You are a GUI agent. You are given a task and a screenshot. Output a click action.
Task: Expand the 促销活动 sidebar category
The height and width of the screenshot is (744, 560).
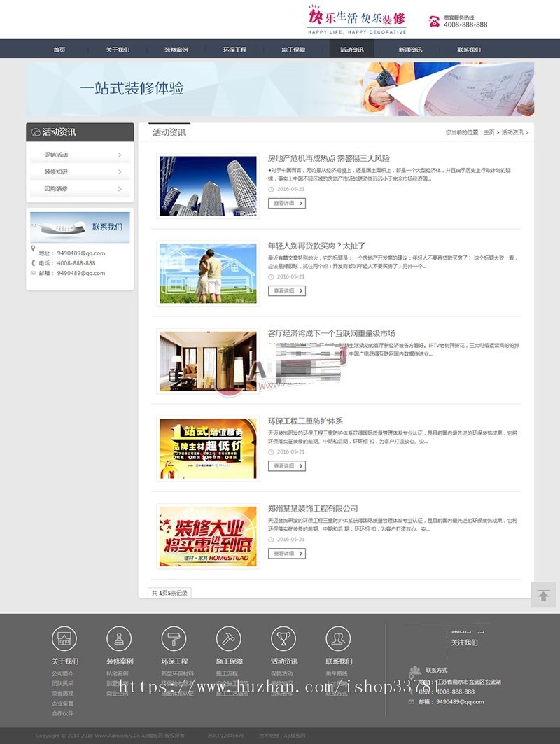(x=80, y=155)
